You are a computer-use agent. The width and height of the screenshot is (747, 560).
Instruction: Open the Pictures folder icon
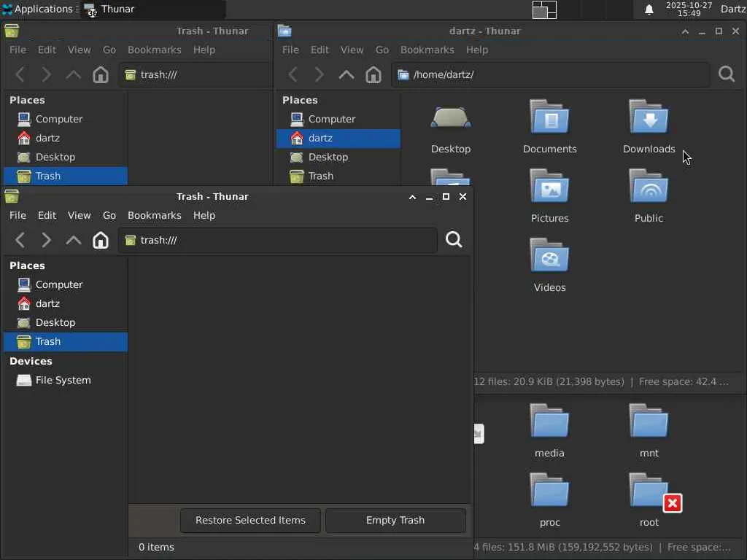coord(550,187)
